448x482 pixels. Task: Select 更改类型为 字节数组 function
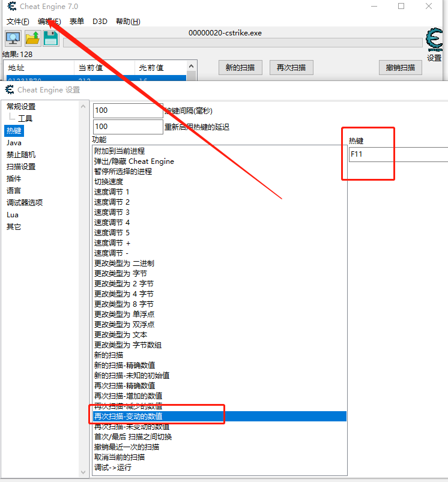coord(127,345)
